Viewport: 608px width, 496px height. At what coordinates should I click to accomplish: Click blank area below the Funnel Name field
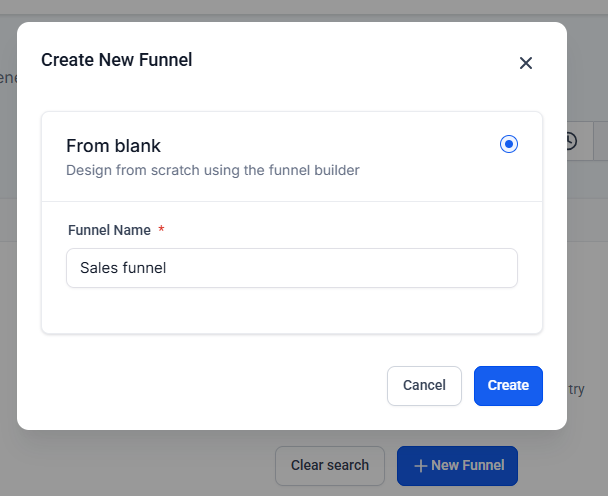click(x=291, y=310)
